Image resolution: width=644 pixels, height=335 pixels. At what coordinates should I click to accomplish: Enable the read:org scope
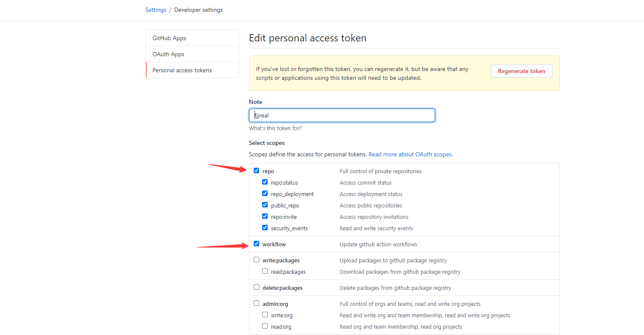[x=265, y=325]
